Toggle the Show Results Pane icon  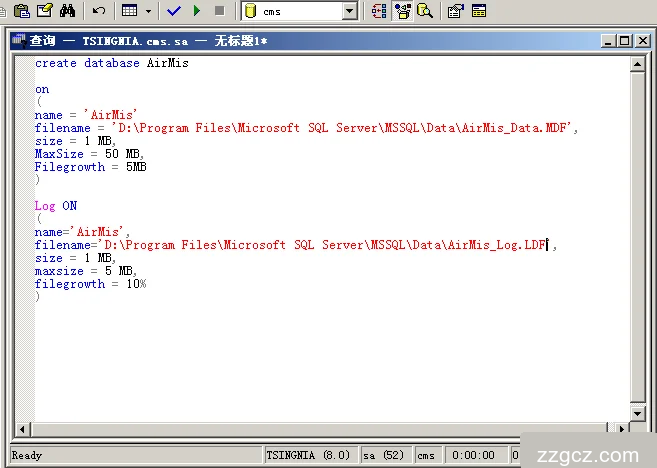480,11
